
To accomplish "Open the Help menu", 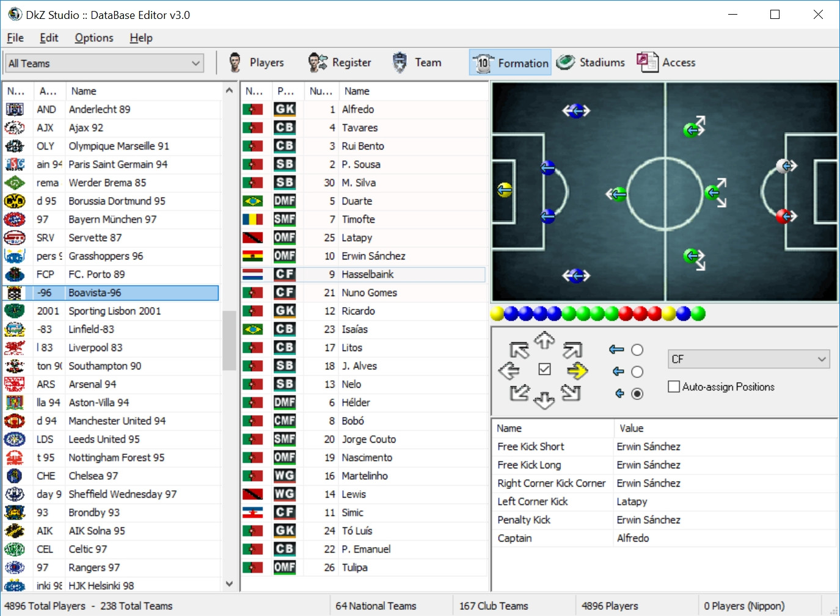I will pyautogui.click(x=141, y=38).
